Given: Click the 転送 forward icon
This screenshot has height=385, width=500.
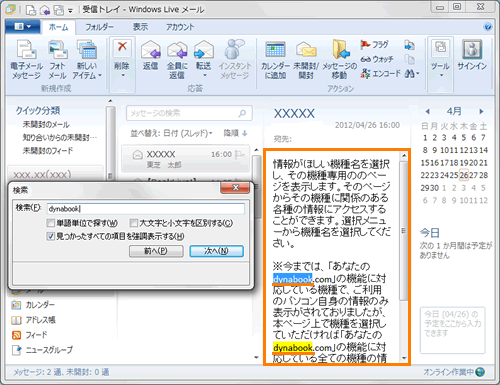Looking at the screenshot, I should point(204,50).
